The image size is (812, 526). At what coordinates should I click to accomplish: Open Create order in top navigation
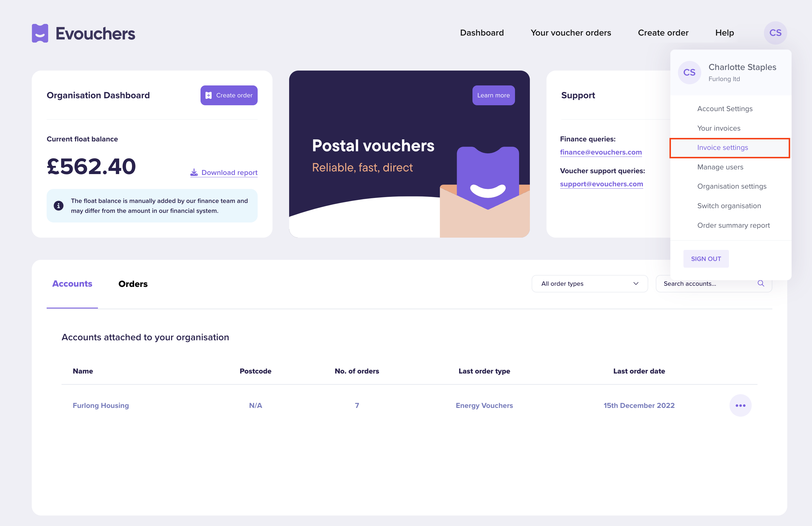[663, 33]
